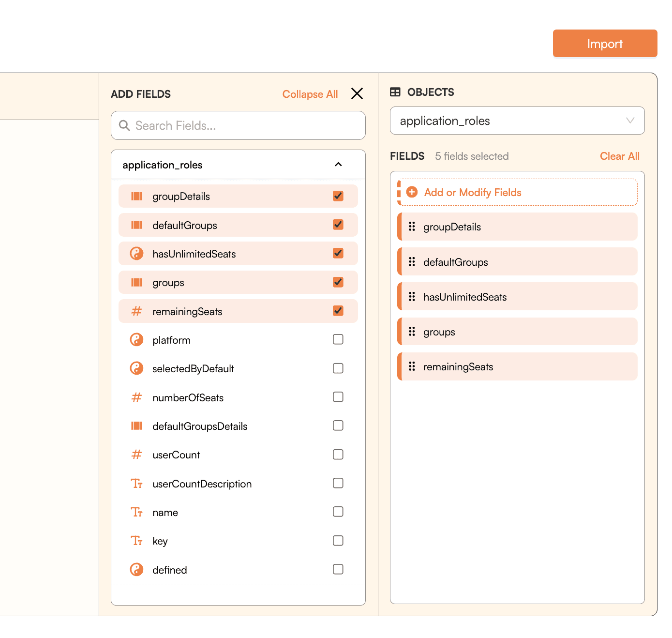Screen dimensions: 672x638
Task: Click the array icon next to defaultGroupsDetails
Action: coord(137,425)
